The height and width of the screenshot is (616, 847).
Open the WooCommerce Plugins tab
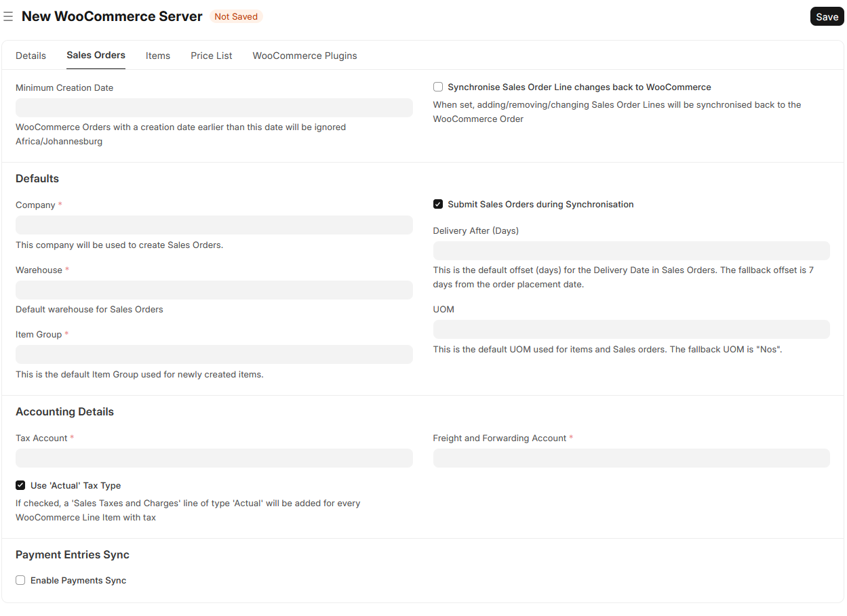click(304, 56)
